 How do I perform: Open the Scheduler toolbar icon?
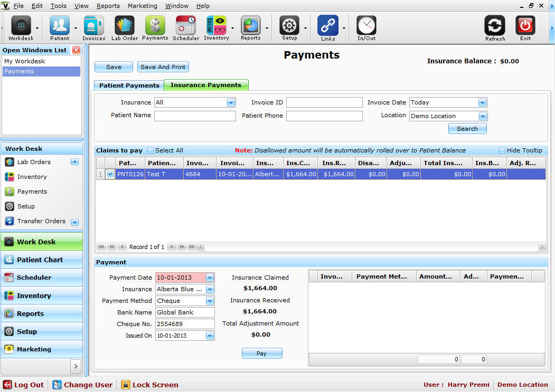[x=186, y=26]
